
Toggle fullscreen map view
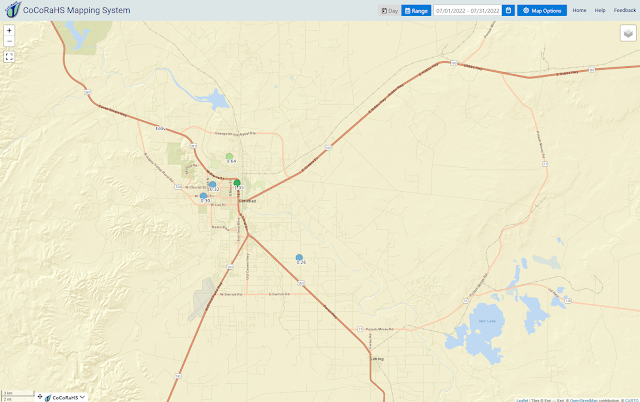(x=9, y=57)
